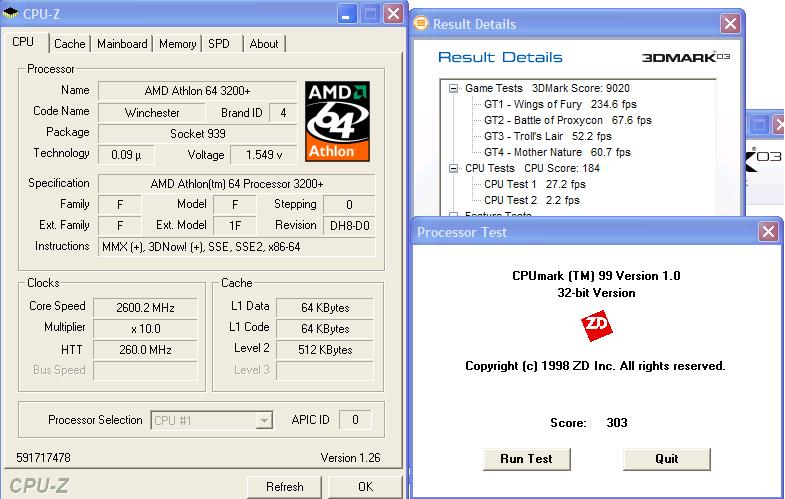
Task: Click the L1 Code value 64 KBytes
Action: tap(325, 329)
